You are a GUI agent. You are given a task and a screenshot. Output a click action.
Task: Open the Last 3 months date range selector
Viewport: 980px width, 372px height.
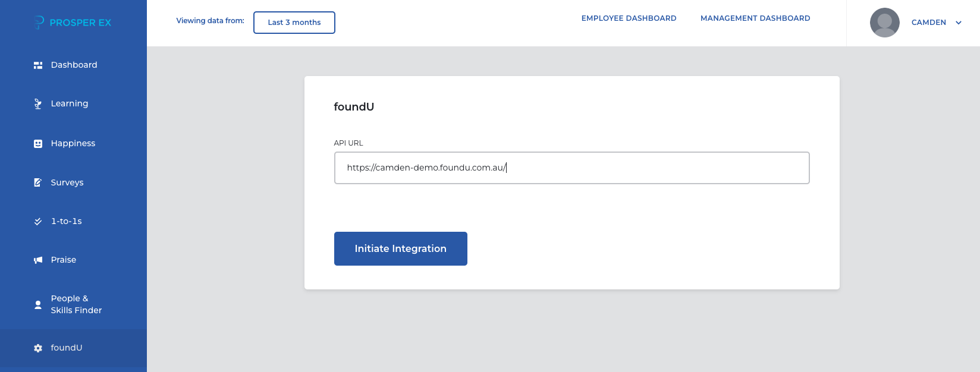pyautogui.click(x=294, y=23)
